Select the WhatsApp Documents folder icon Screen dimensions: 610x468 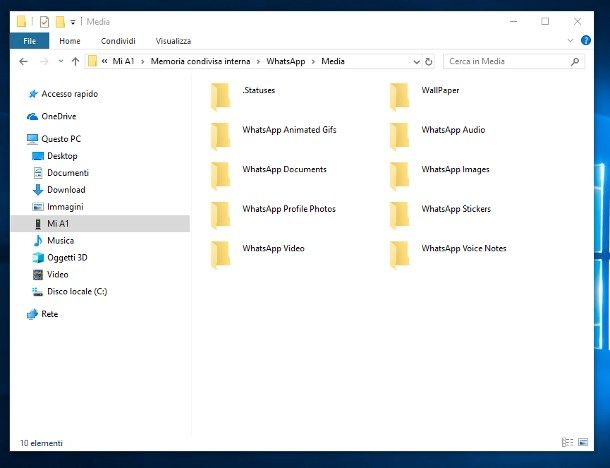(221, 175)
